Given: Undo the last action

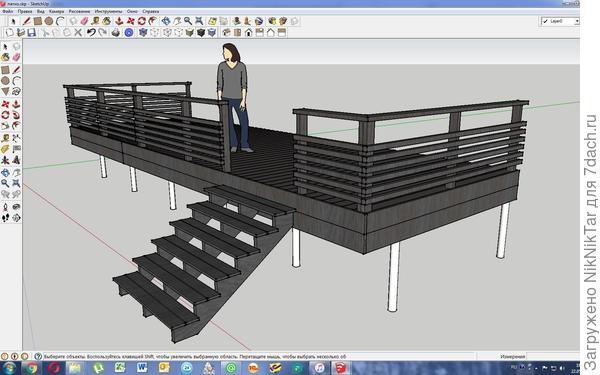Looking at the screenshot, I should pyautogui.click(x=91, y=33).
